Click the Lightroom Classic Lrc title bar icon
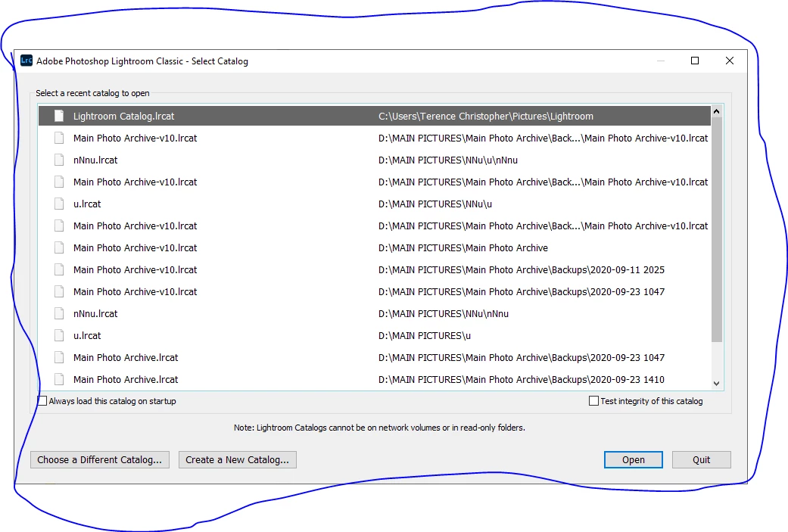Viewport: 788px width, 532px height. pos(26,61)
